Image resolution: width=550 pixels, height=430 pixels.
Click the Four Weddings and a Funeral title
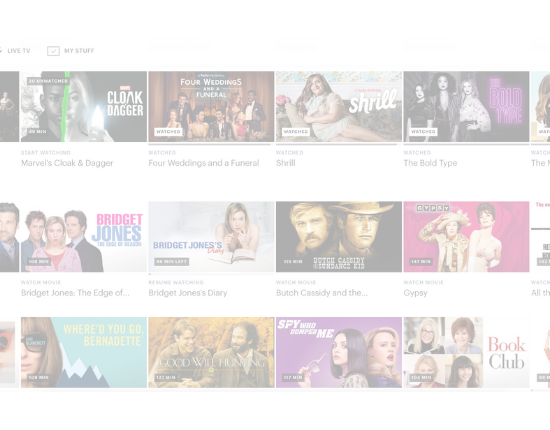[204, 163]
